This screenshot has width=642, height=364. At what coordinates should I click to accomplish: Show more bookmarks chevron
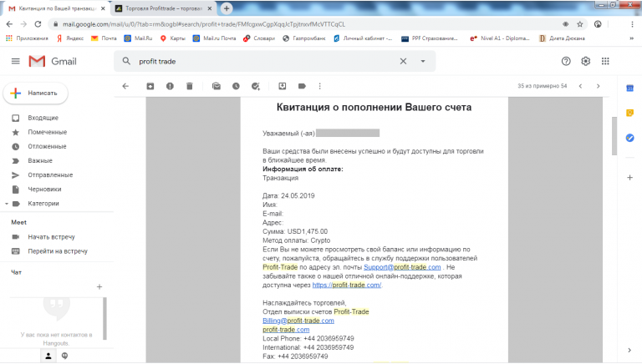tap(631, 38)
